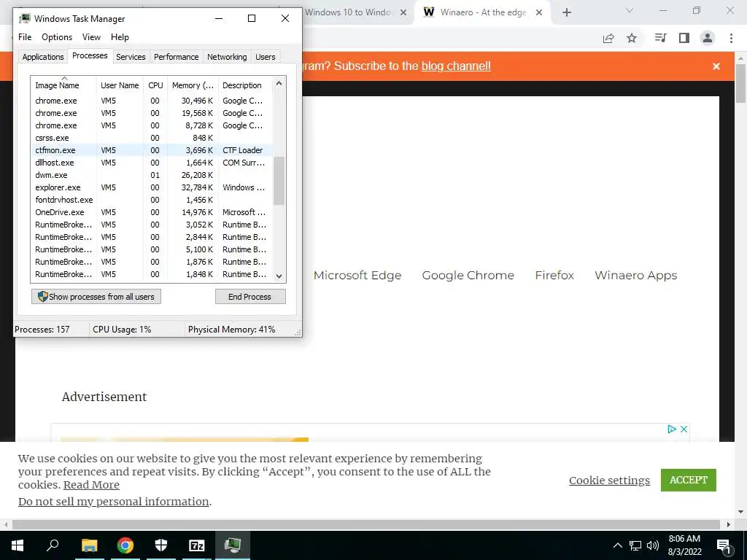Switch to the Applications tab
The image size is (747, 560).
click(43, 57)
